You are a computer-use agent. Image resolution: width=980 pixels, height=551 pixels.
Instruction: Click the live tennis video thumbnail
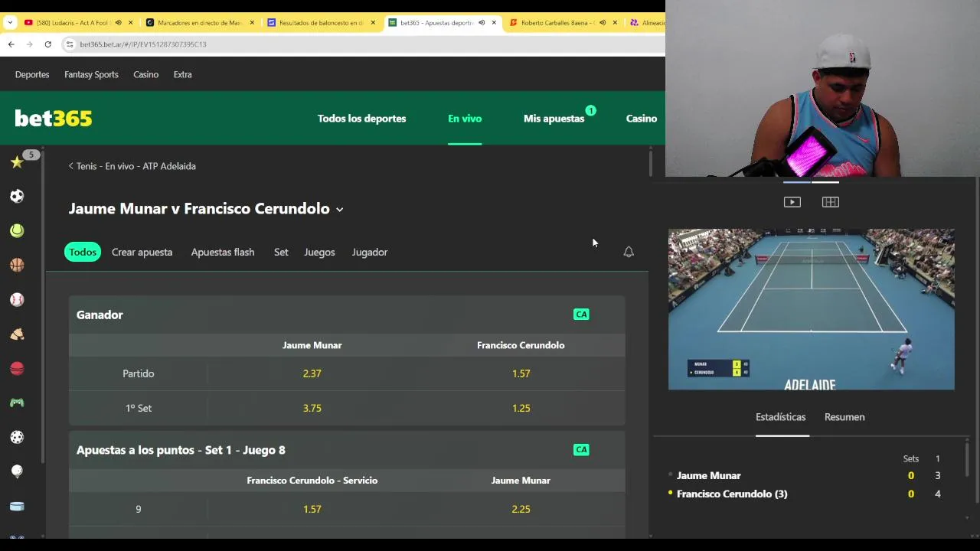(x=812, y=309)
